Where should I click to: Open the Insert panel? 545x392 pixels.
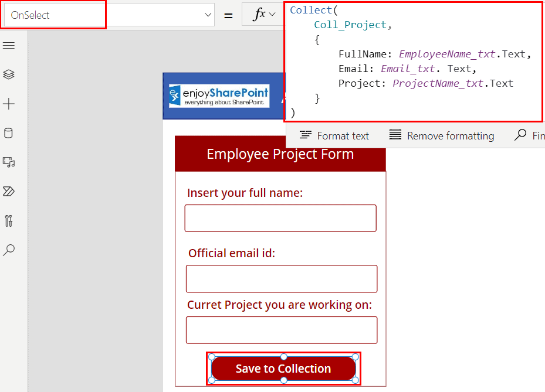click(x=9, y=104)
